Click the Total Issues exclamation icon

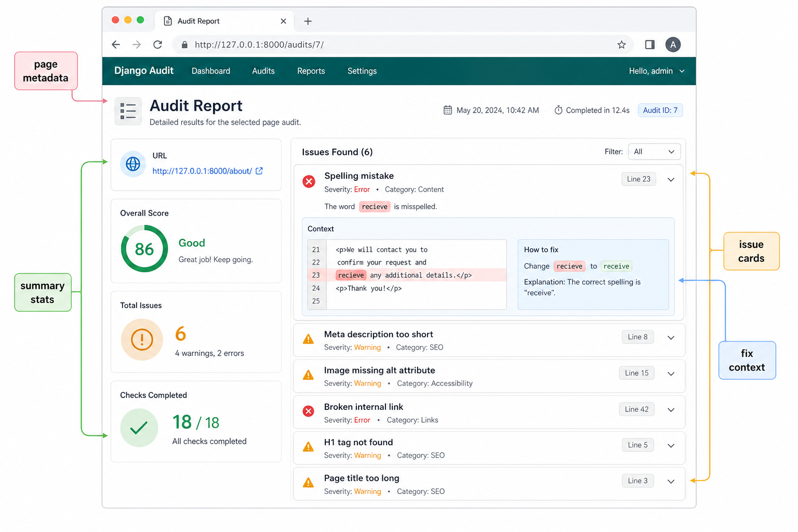(x=142, y=340)
